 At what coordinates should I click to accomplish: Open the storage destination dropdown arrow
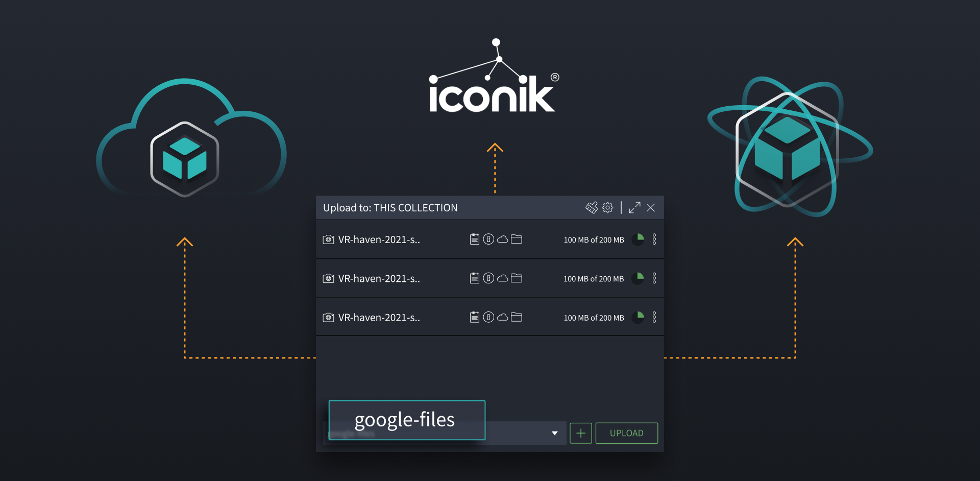click(555, 433)
